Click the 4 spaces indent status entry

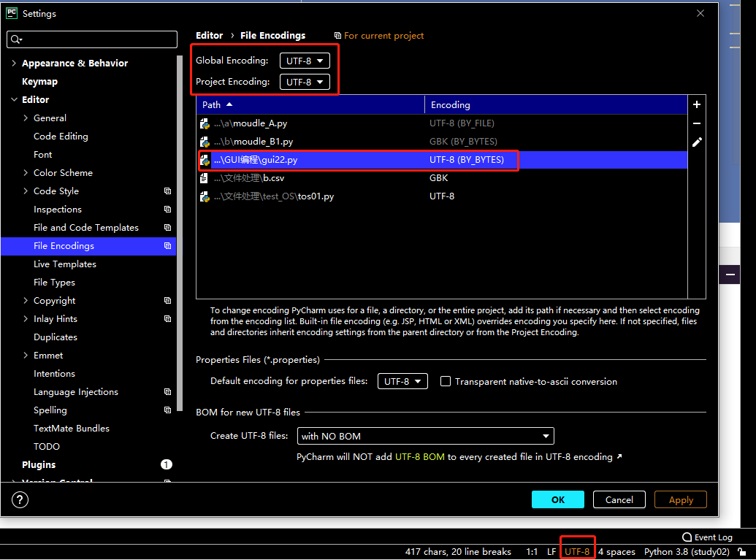pyautogui.click(x=616, y=552)
